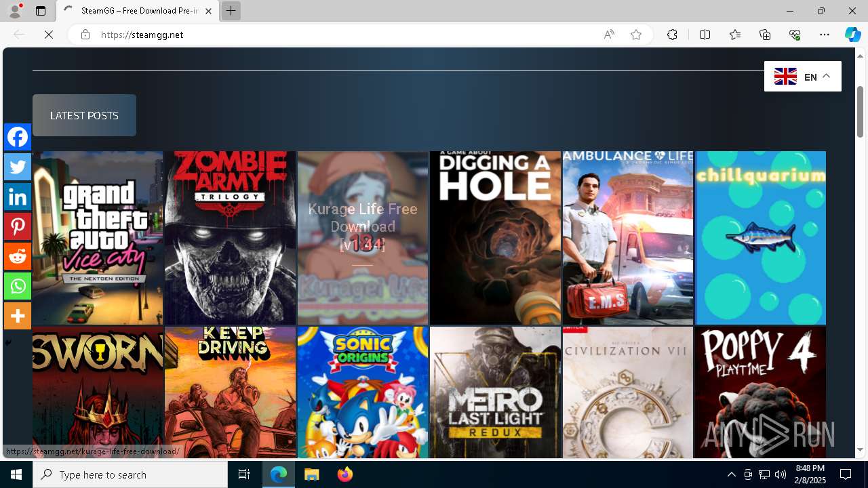The image size is (868, 488).
Task: Open more sharing options plus icon
Action: click(18, 316)
